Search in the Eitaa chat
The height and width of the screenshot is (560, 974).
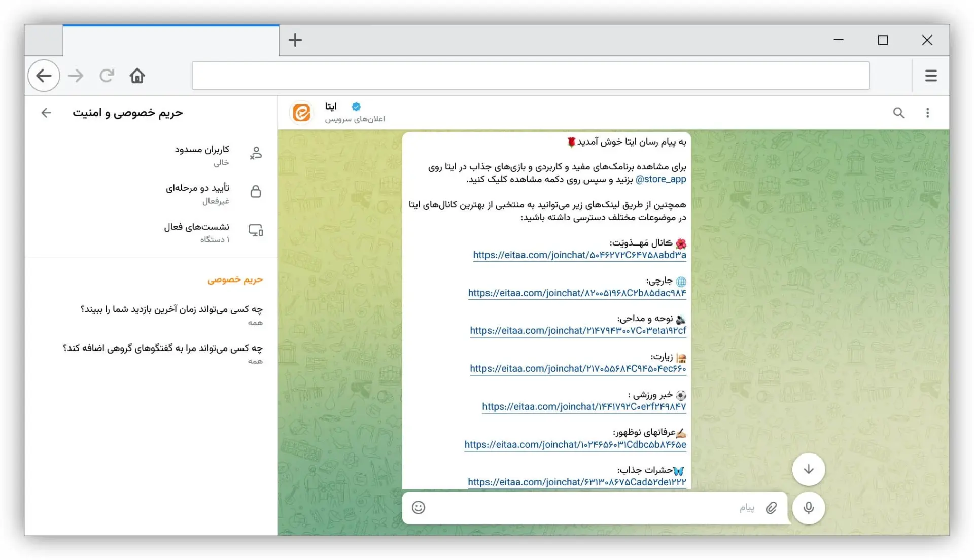[898, 113]
